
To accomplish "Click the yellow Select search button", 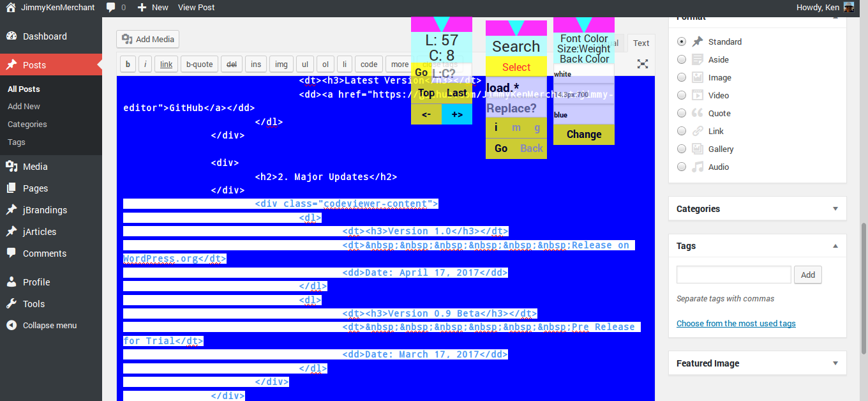I will coord(516,67).
